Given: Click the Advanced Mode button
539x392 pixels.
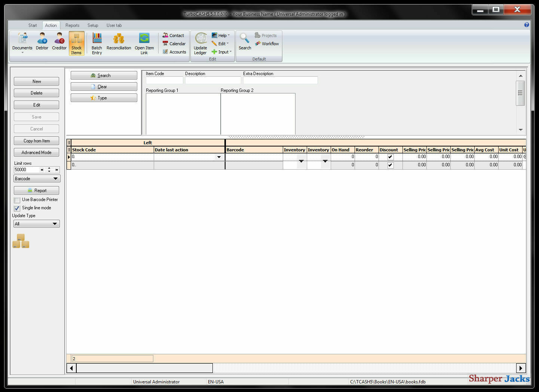Looking at the screenshot, I should [36, 152].
